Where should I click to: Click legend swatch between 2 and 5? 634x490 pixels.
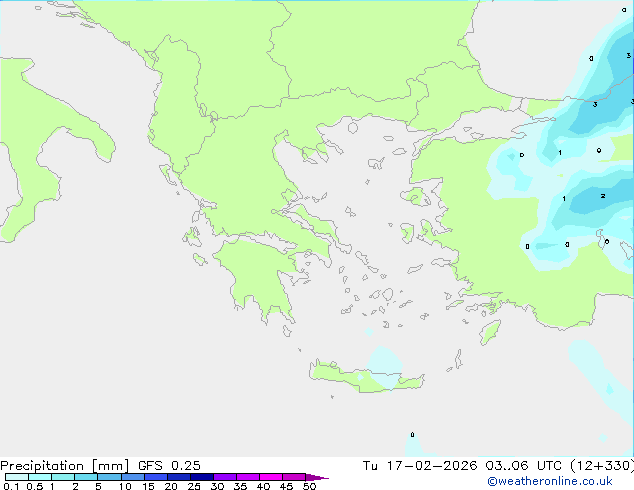pyautogui.click(x=86, y=477)
